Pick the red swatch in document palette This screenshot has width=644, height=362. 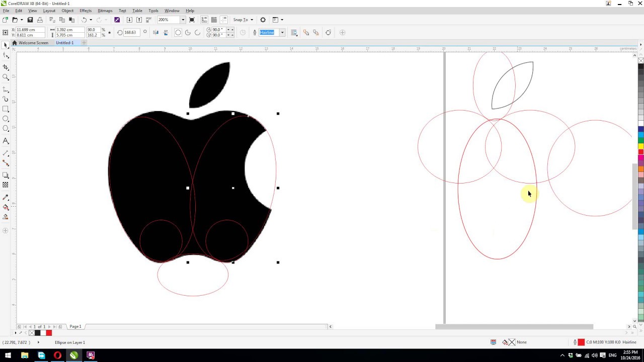tap(49, 333)
